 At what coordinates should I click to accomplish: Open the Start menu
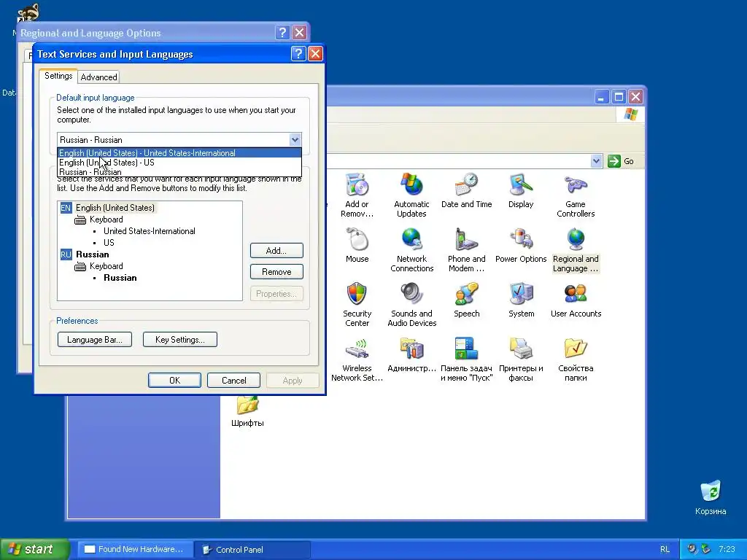tap(35, 549)
